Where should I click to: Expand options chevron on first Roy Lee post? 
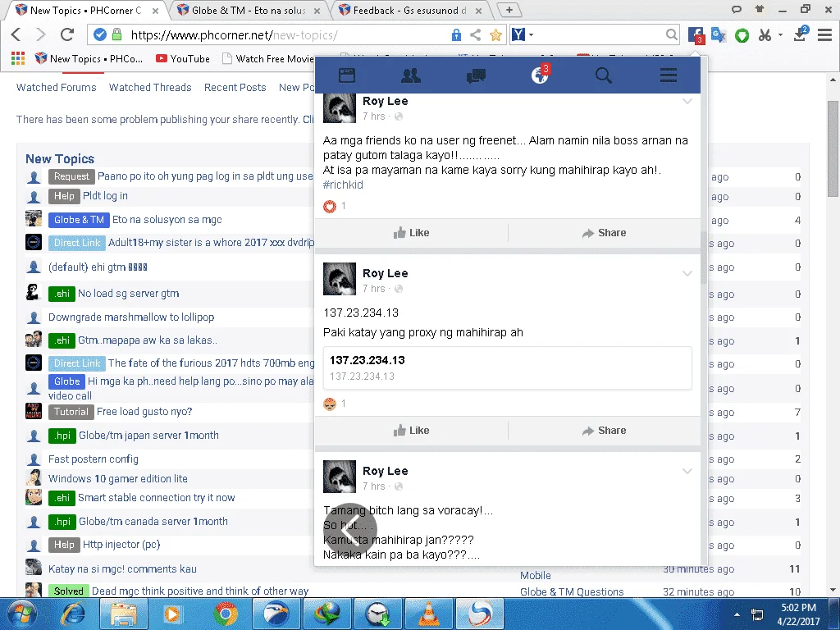687,102
